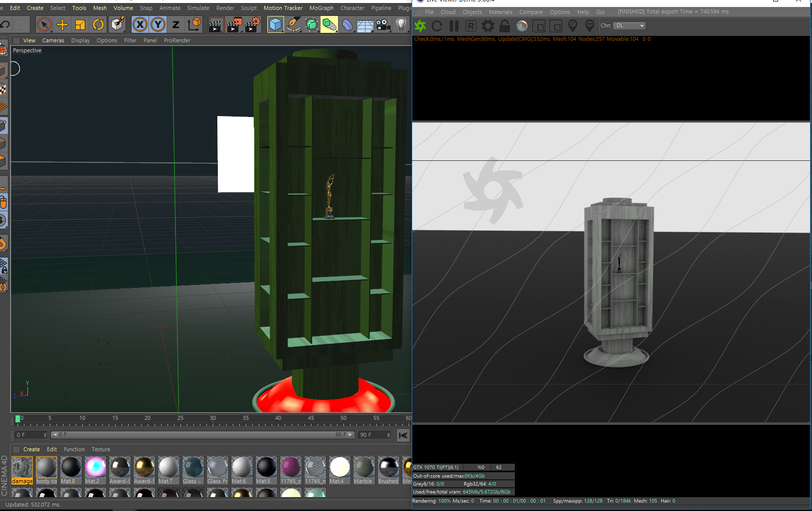Click first render region icon

click(x=539, y=26)
